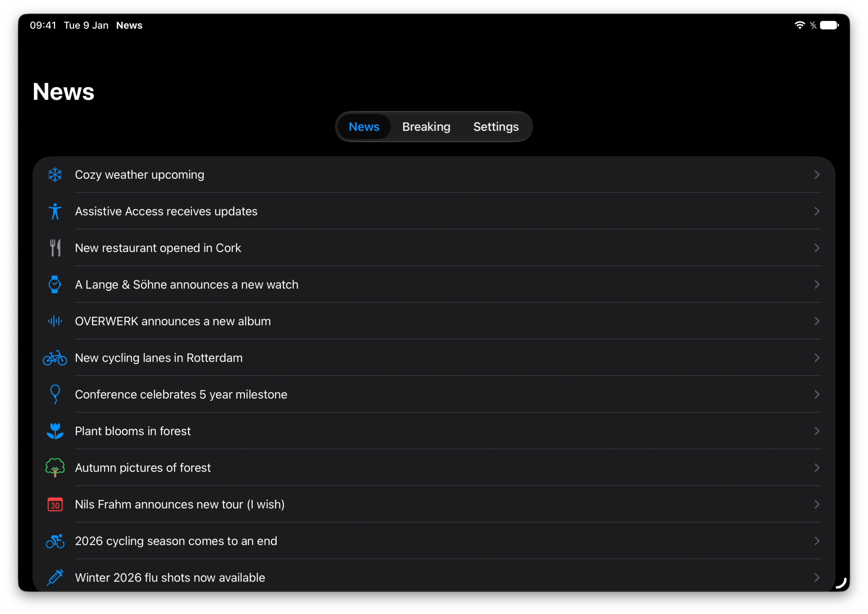Viewport: 868px width, 614px height.
Task: Select 'Conference celebrates 5 year milestone'
Action: point(434,394)
